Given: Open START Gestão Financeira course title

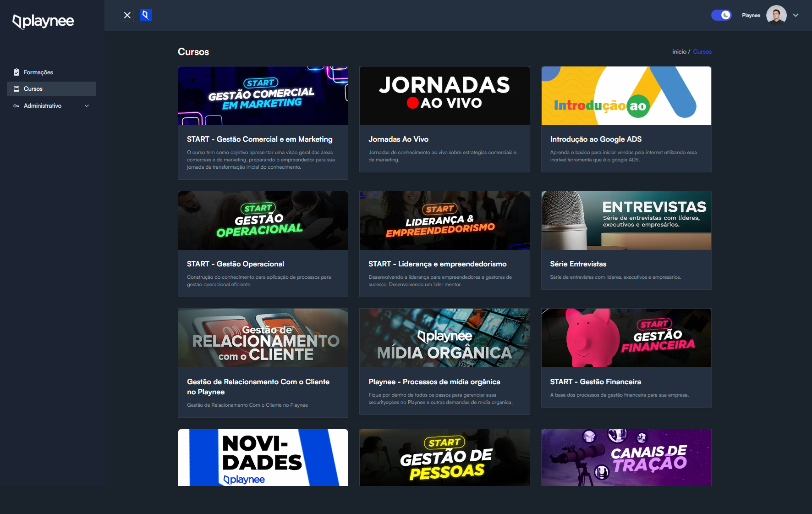Looking at the screenshot, I should [x=596, y=382].
